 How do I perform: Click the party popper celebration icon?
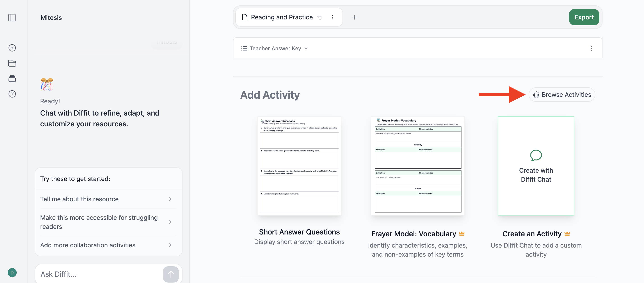[47, 84]
